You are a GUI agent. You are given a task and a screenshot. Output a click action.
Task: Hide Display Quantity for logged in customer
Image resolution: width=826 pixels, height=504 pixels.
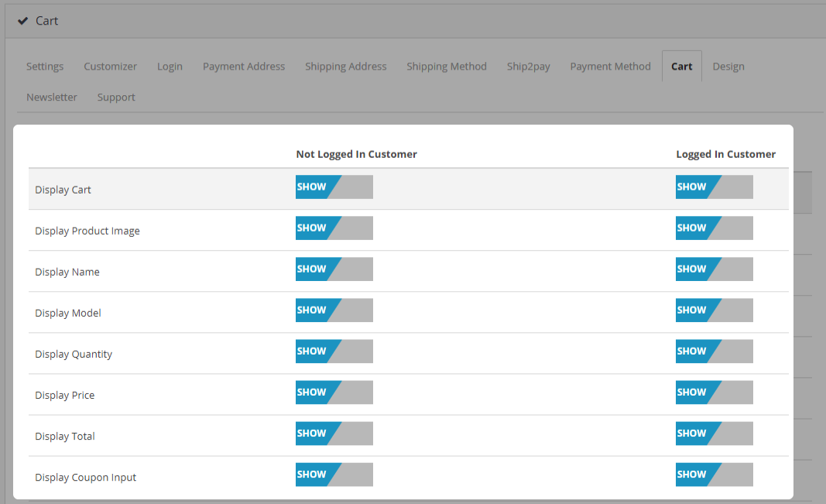pos(714,351)
